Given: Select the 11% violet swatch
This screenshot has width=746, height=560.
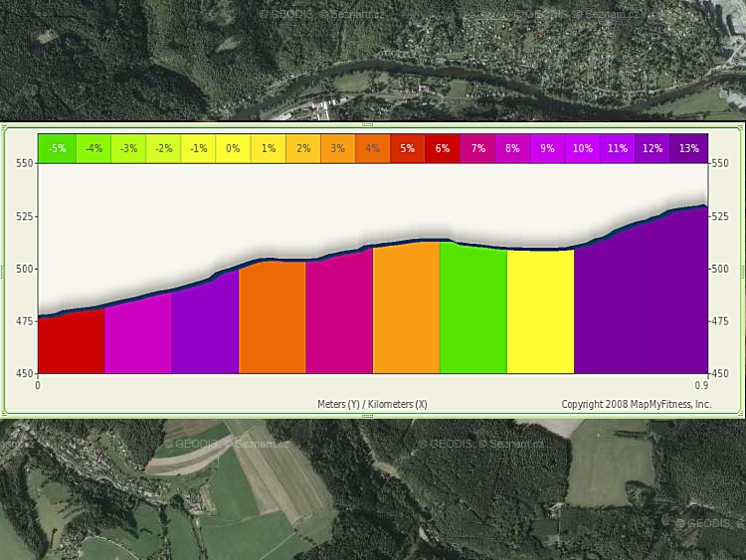Looking at the screenshot, I should [618, 148].
